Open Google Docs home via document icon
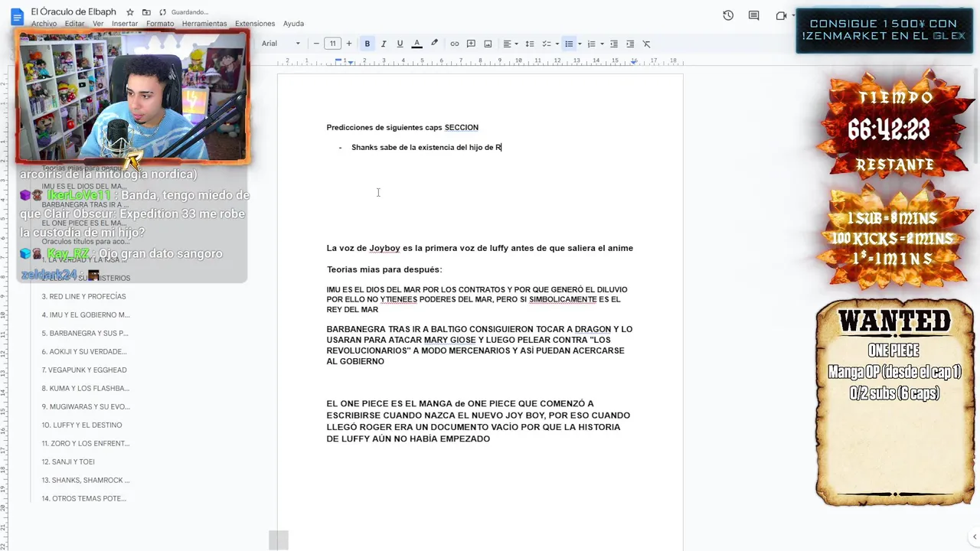Screen dimensions: 980x551 pos(17,16)
